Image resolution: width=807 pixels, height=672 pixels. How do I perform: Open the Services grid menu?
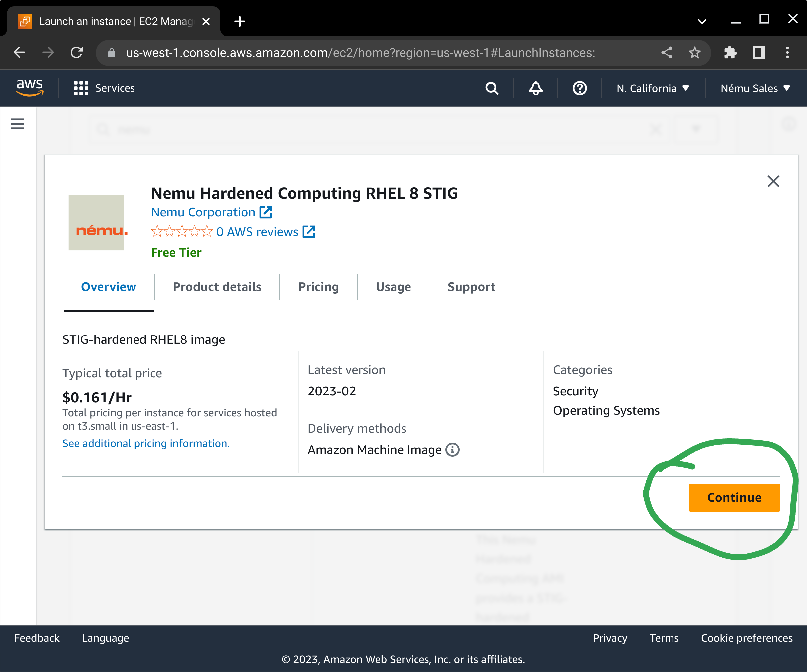pyautogui.click(x=81, y=88)
